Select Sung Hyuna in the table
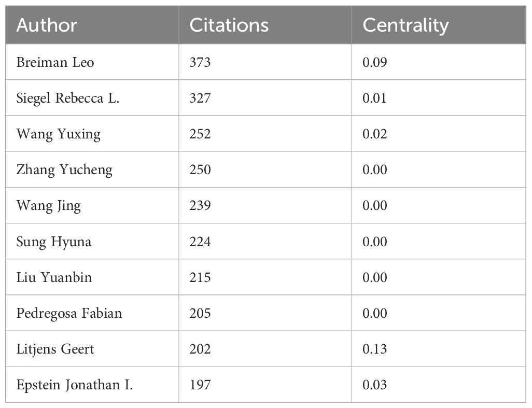 tap(54, 242)
